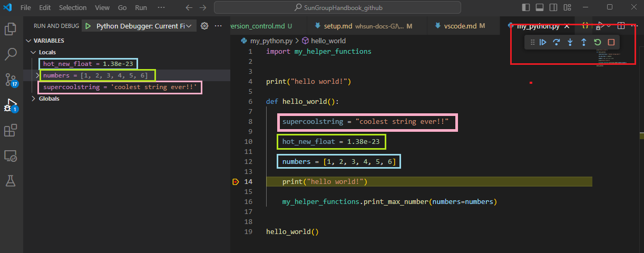Click the RUN AND DEBUG panel title
The width and height of the screenshot is (644, 253).
pos(56,26)
